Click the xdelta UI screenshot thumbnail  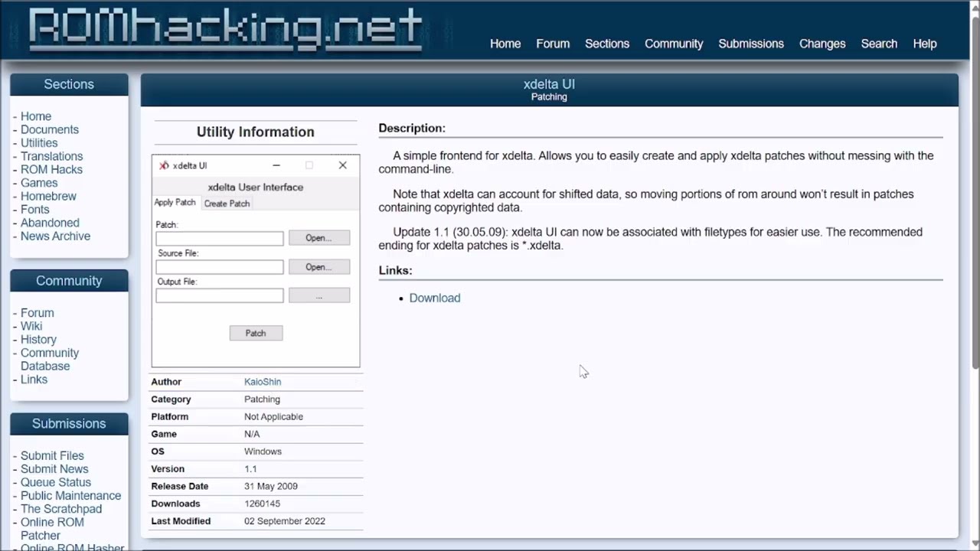click(x=256, y=261)
